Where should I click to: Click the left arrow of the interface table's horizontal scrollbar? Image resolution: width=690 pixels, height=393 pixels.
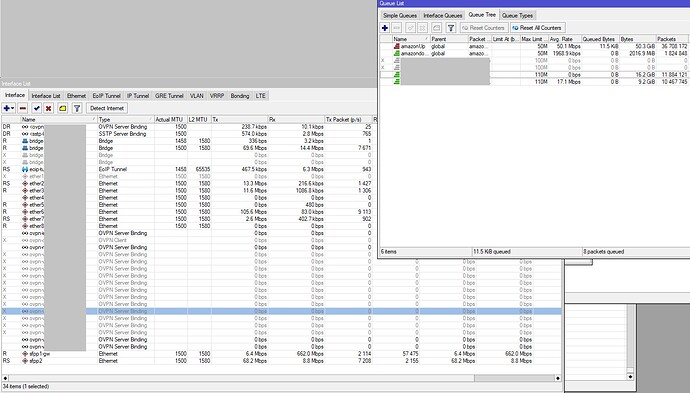point(5,378)
